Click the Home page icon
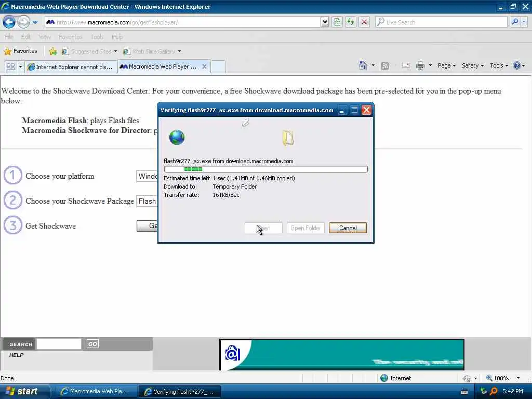Image resolution: width=532 pixels, height=399 pixels. [363, 65]
